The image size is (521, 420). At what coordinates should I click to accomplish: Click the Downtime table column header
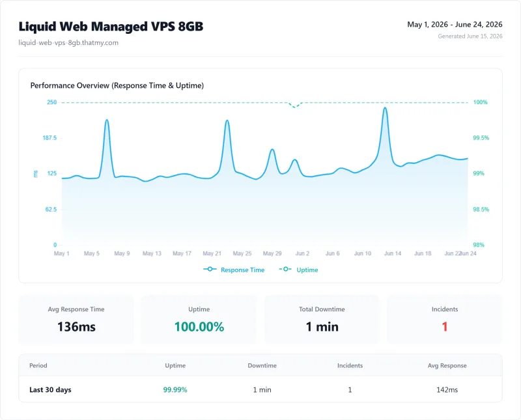[x=262, y=365]
